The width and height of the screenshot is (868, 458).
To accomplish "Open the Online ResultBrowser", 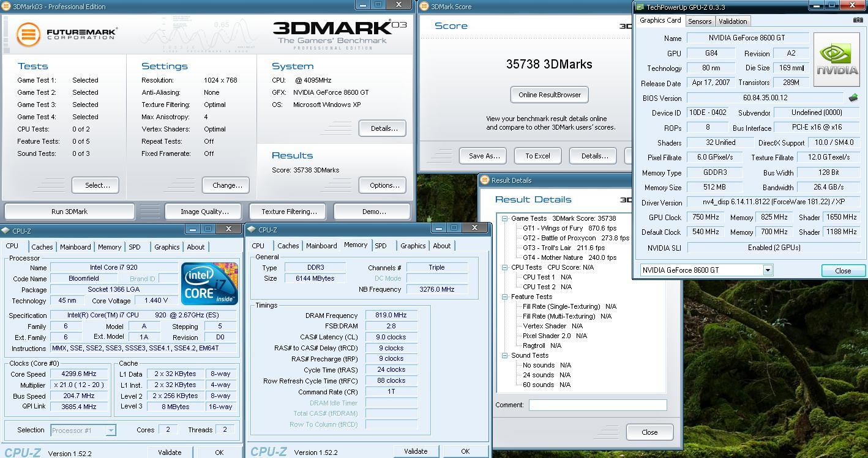I will tap(549, 95).
